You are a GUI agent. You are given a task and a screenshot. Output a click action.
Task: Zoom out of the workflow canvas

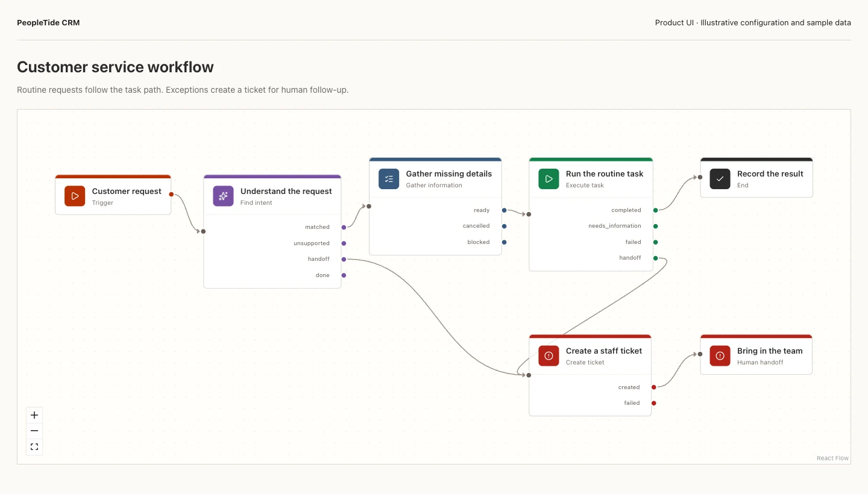click(x=34, y=431)
